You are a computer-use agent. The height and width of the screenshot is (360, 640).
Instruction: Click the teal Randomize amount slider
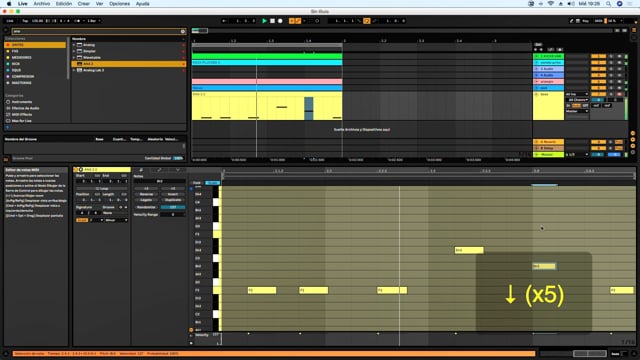click(x=173, y=207)
